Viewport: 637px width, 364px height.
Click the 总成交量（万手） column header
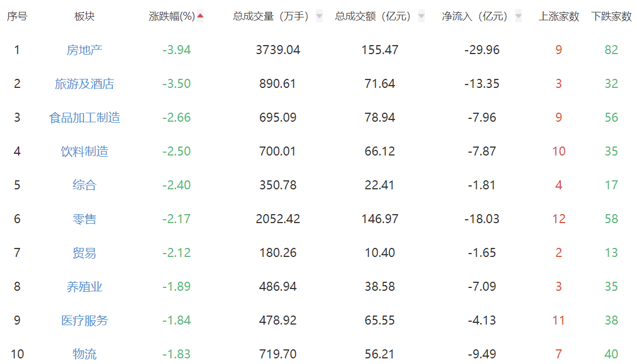(271, 16)
